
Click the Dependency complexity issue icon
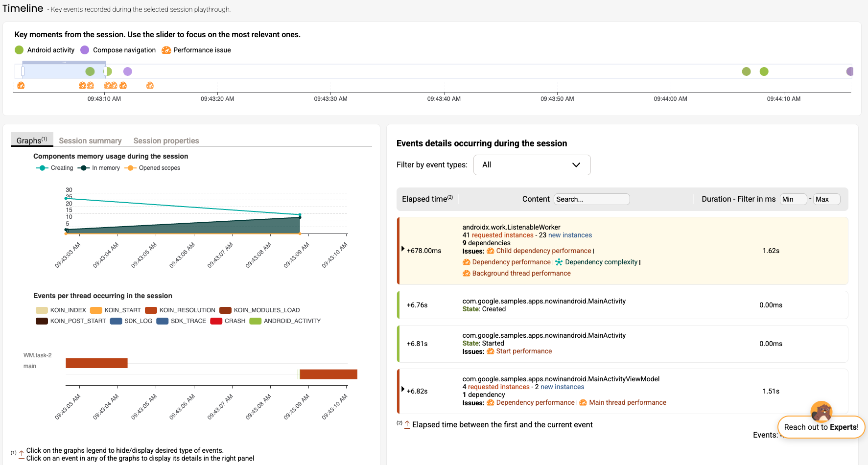pos(559,262)
